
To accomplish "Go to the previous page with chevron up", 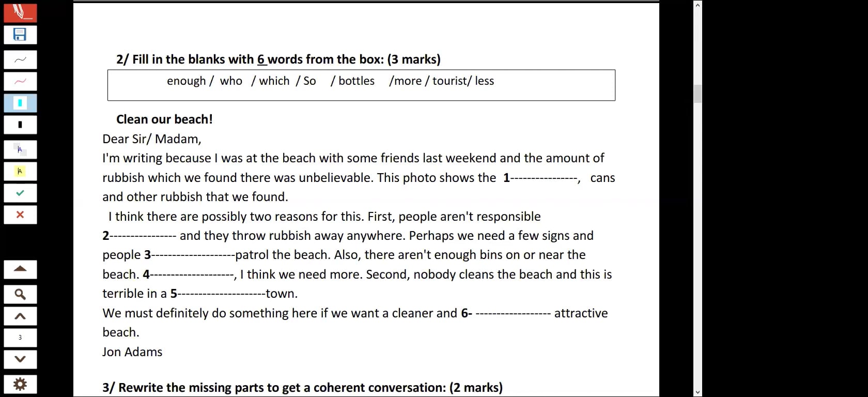I will [x=20, y=316].
